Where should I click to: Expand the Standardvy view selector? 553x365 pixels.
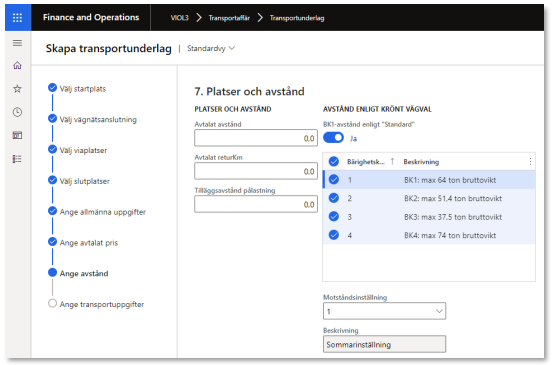click(x=211, y=49)
